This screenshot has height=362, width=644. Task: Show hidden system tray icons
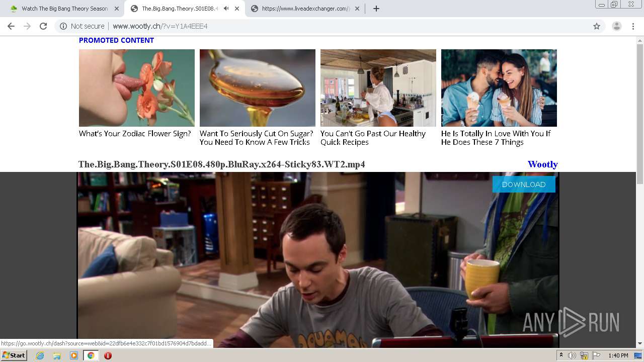click(x=561, y=355)
